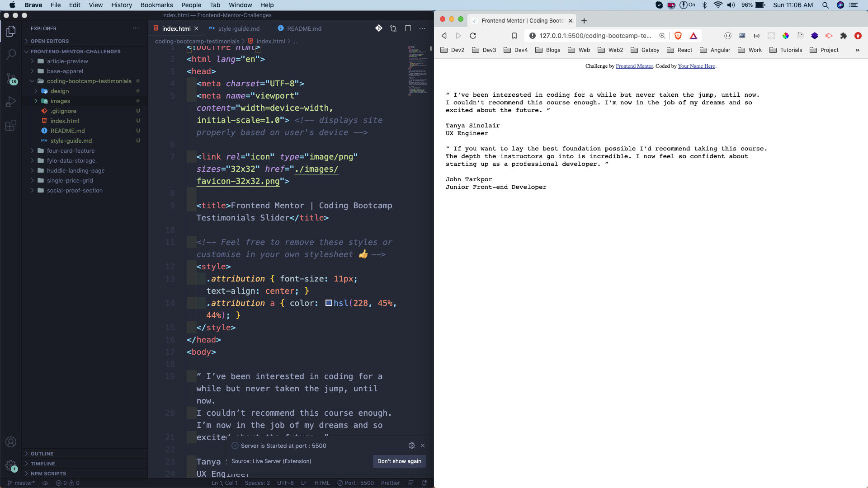Open the Brave Shields lion icon
Screen dimensions: 868x488
coord(678,36)
